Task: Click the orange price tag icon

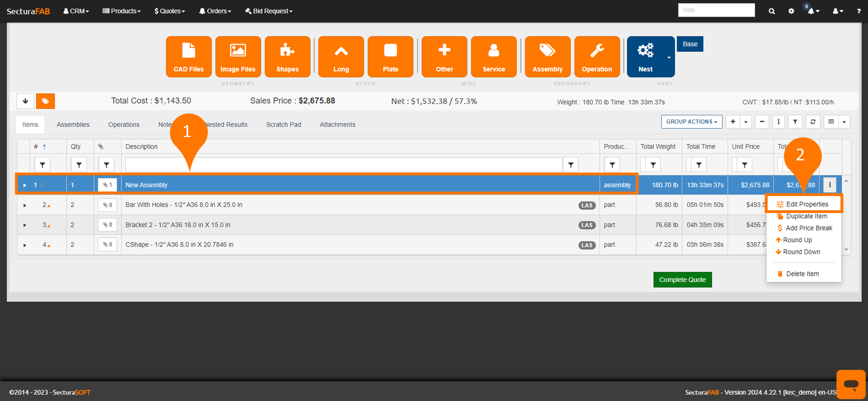Action: point(45,101)
